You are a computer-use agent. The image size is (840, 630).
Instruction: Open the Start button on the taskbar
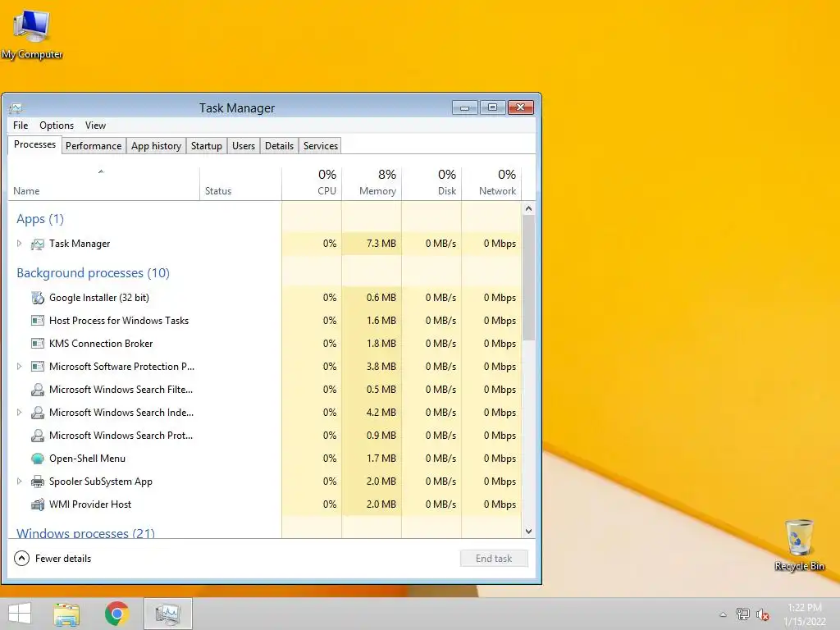20,614
